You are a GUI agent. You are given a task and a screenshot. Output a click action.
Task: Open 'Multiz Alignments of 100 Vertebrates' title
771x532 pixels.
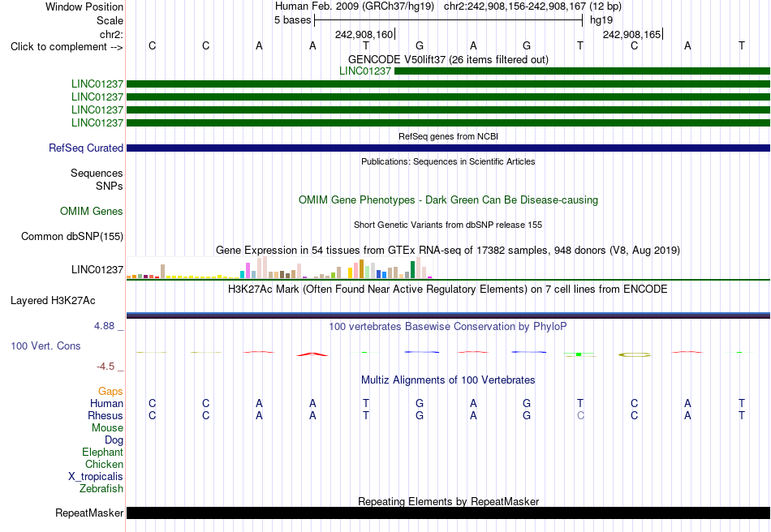(x=448, y=380)
